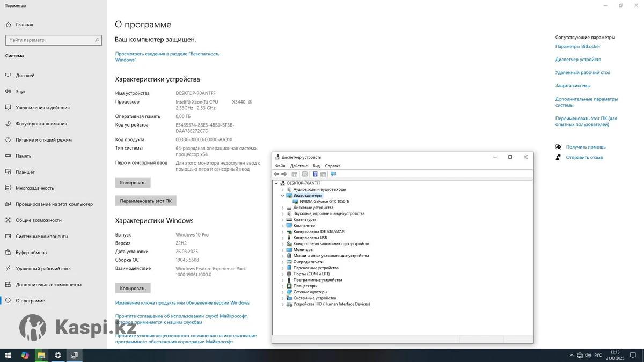
Task: Select the Планшет sidebar icon
Action: tap(8, 172)
